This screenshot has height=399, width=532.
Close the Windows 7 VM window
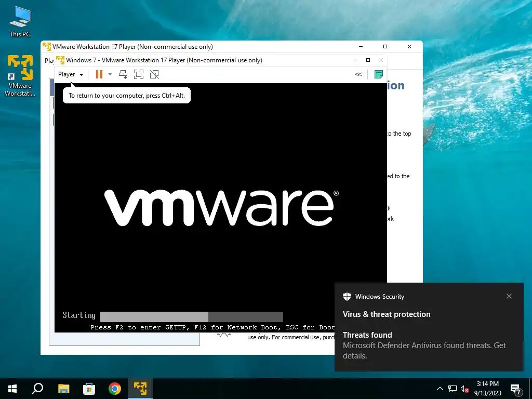(380, 60)
